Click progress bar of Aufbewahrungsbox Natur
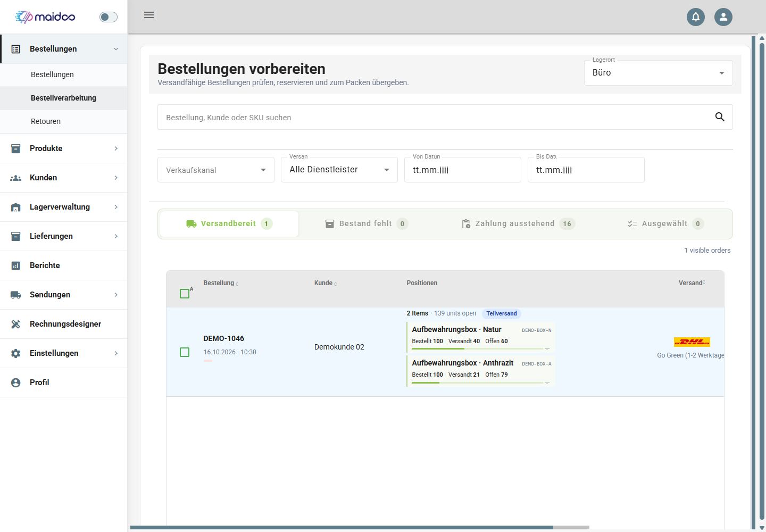This screenshot has width=766, height=532. click(477, 348)
